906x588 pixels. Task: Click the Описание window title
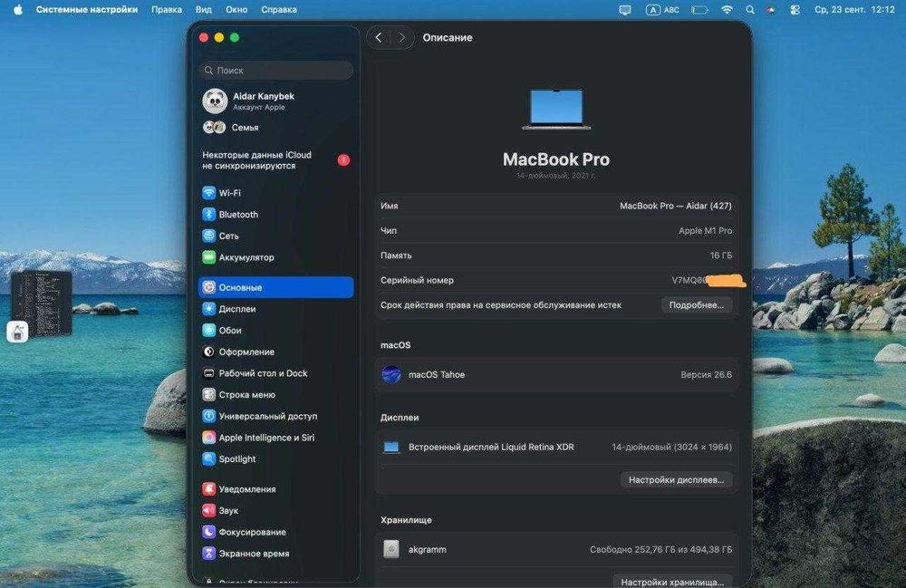pyautogui.click(x=448, y=37)
